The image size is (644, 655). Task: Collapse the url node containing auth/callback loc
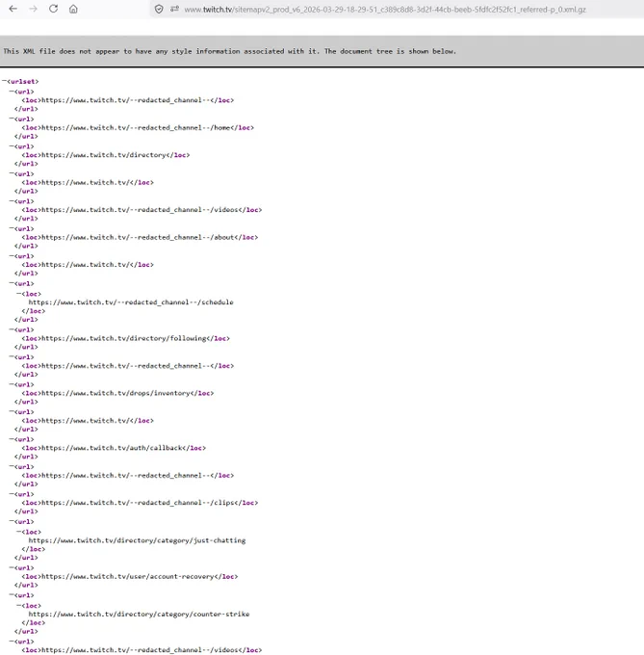pyautogui.click(x=12, y=439)
